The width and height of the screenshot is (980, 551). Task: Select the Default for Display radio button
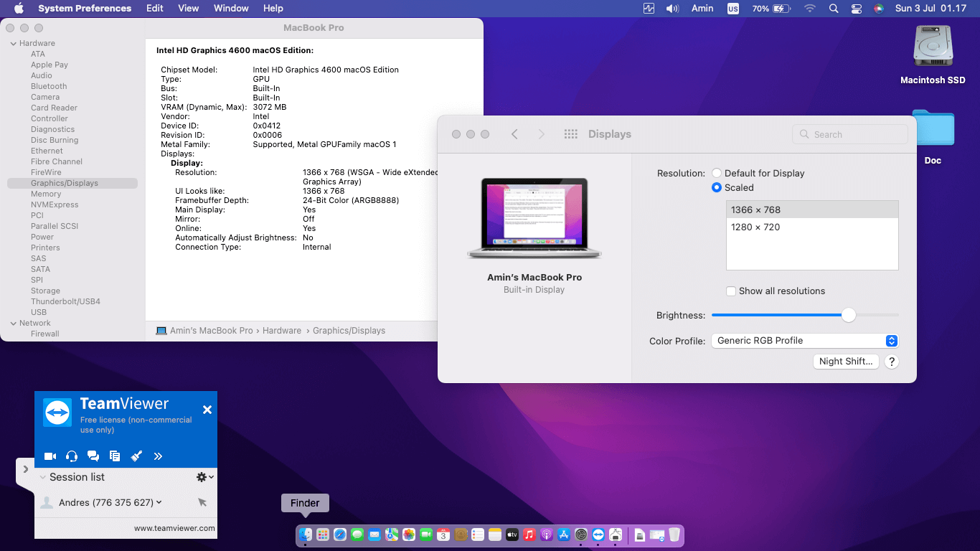tap(717, 174)
